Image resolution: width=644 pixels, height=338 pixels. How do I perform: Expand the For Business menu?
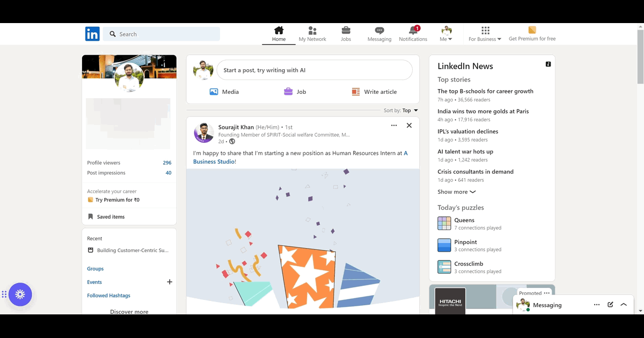pyautogui.click(x=485, y=34)
